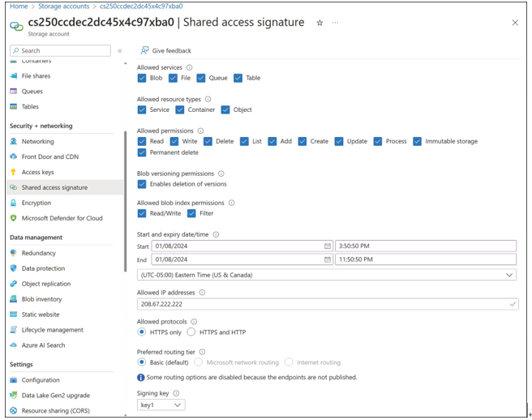Open the End date calendar picker icon

click(328, 259)
